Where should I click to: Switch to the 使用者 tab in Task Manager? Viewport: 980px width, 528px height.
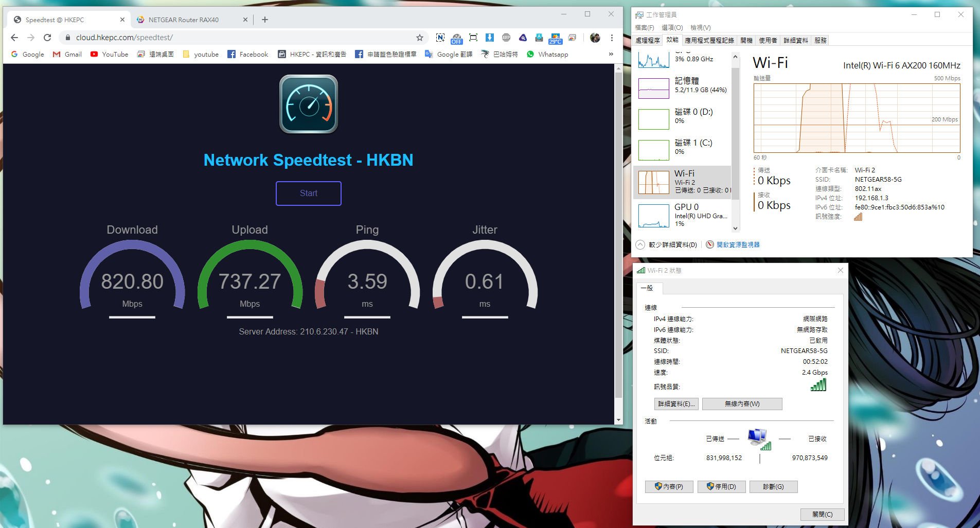tap(768, 40)
